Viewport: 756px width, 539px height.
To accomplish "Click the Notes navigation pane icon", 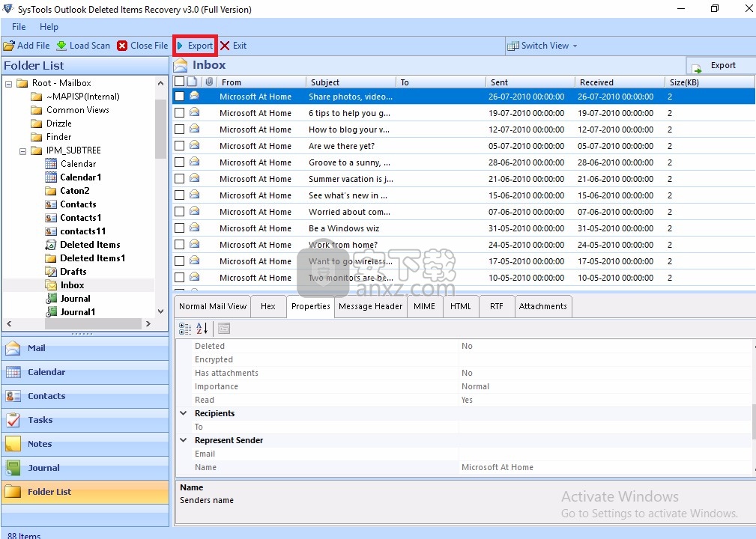I will tap(13, 444).
